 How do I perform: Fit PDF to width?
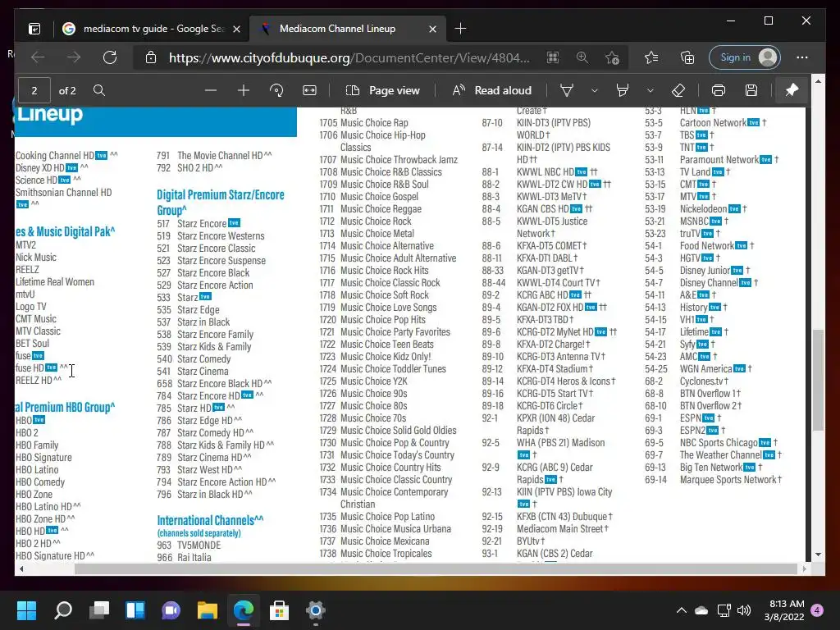pos(309,90)
